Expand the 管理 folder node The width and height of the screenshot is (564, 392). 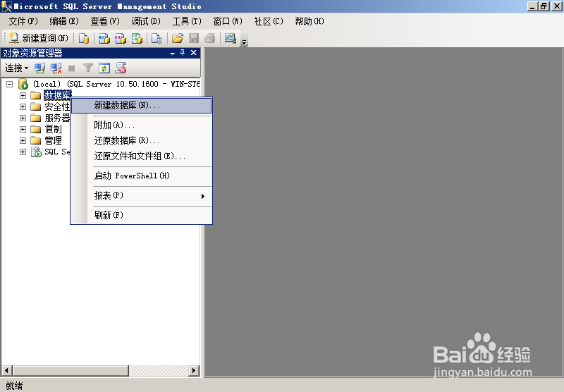coord(23,140)
